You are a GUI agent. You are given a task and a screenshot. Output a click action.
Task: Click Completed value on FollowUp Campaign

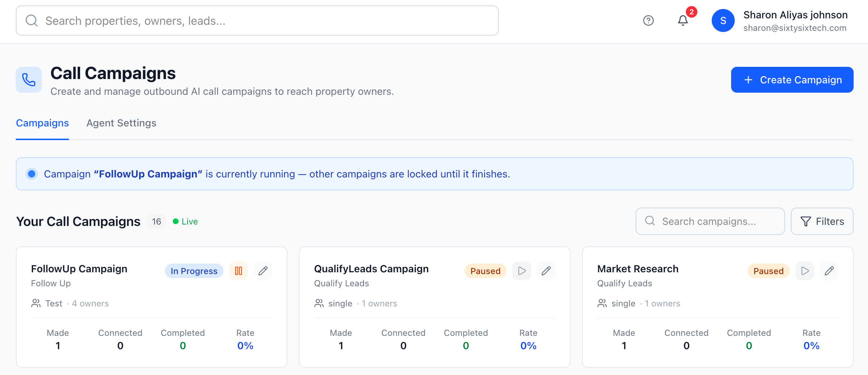183,346
